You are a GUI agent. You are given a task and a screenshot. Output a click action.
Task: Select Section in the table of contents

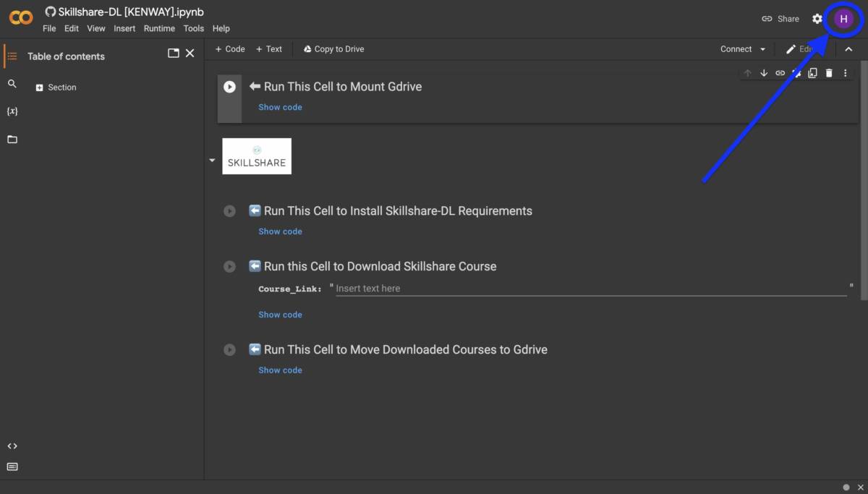(x=62, y=88)
